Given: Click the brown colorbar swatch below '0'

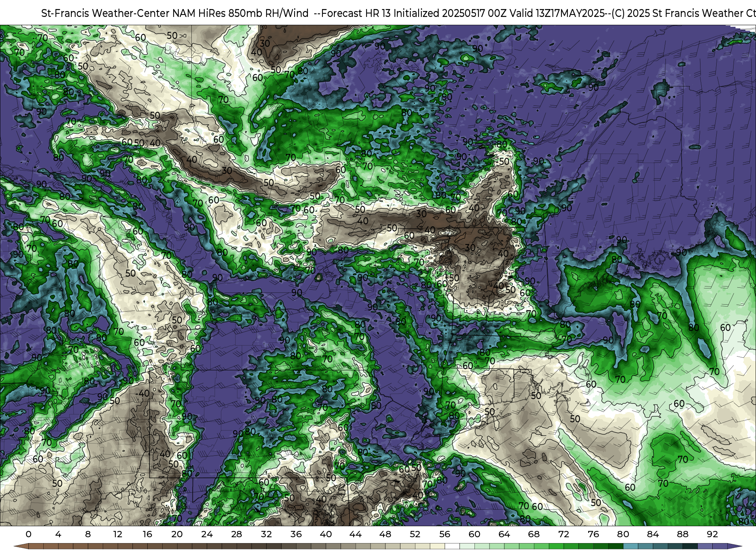Looking at the screenshot, I should [36, 546].
